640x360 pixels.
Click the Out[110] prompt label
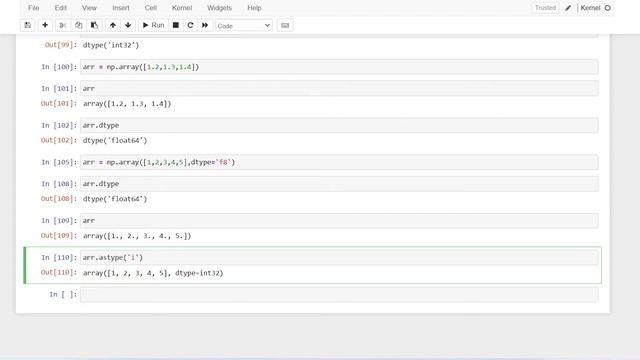click(x=59, y=273)
